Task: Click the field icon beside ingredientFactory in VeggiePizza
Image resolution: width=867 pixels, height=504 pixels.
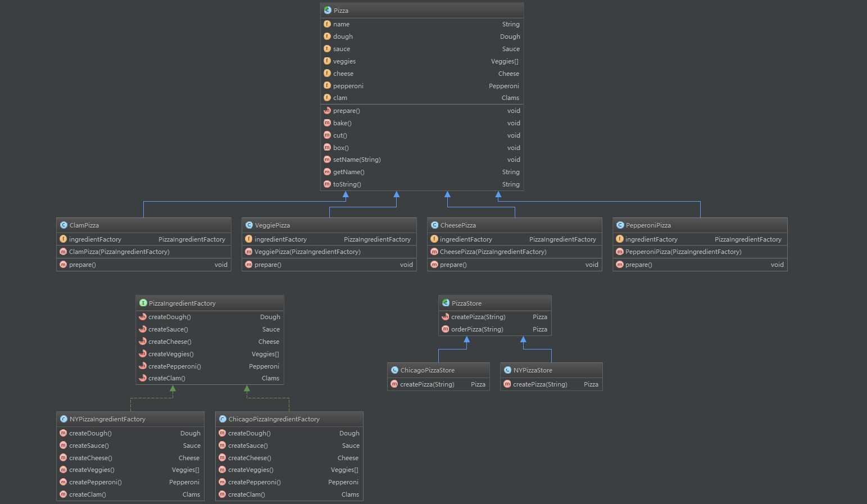Action: point(248,239)
